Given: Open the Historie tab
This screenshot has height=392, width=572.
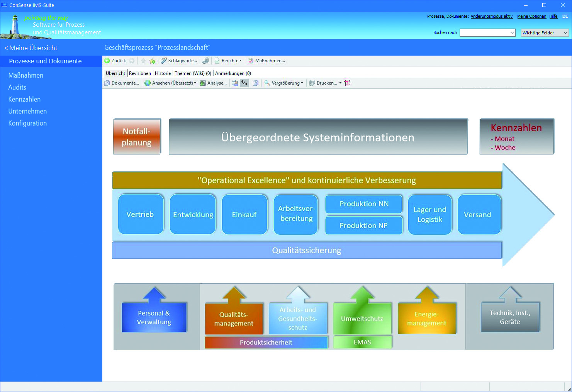Looking at the screenshot, I should [x=163, y=73].
